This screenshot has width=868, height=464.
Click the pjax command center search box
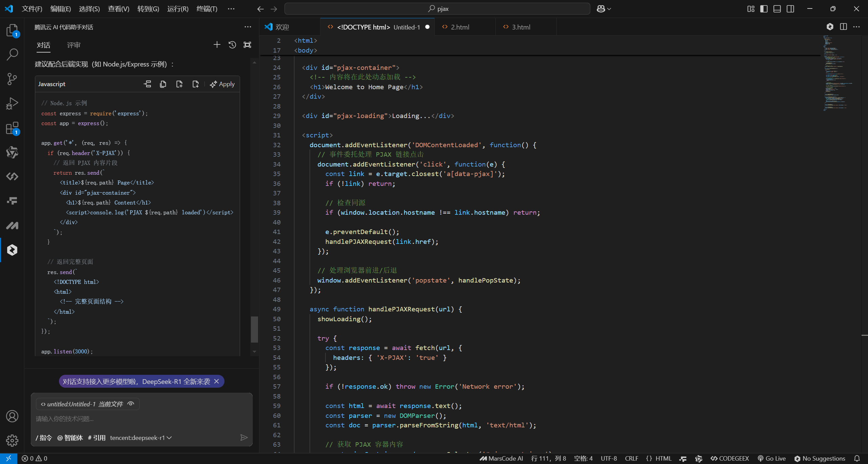(437, 9)
